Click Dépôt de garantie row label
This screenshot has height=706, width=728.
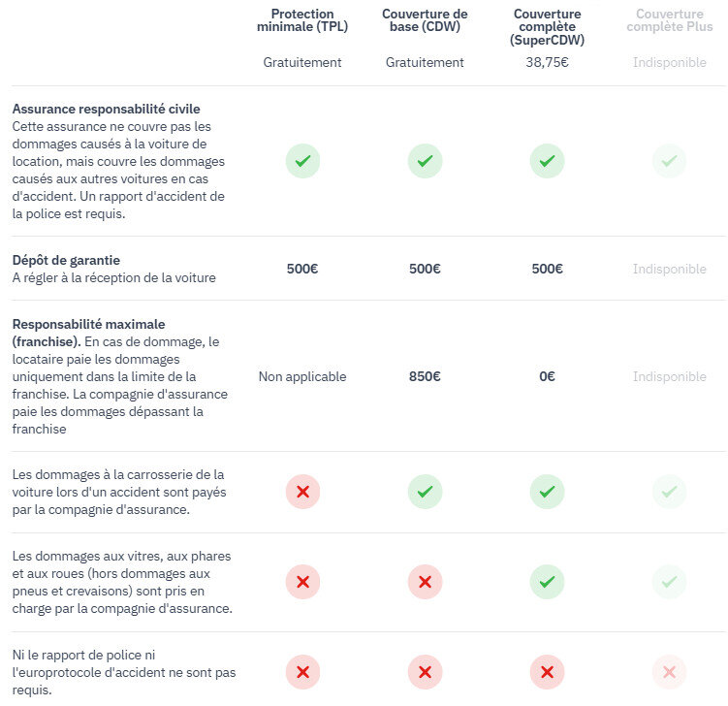point(67,260)
